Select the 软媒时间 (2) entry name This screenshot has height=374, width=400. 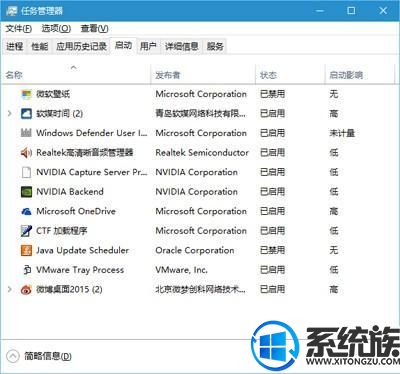[x=60, y=114]
